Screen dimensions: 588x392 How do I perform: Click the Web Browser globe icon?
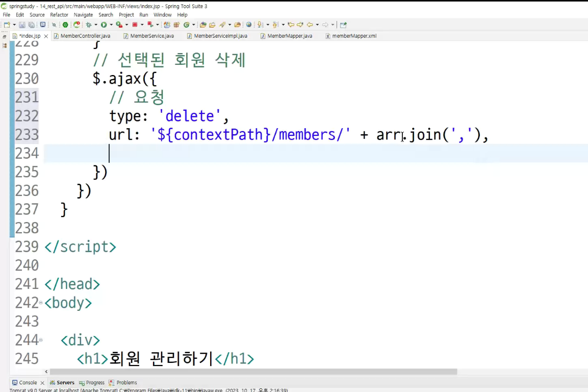pyautogui.click(x=249, y=25)
